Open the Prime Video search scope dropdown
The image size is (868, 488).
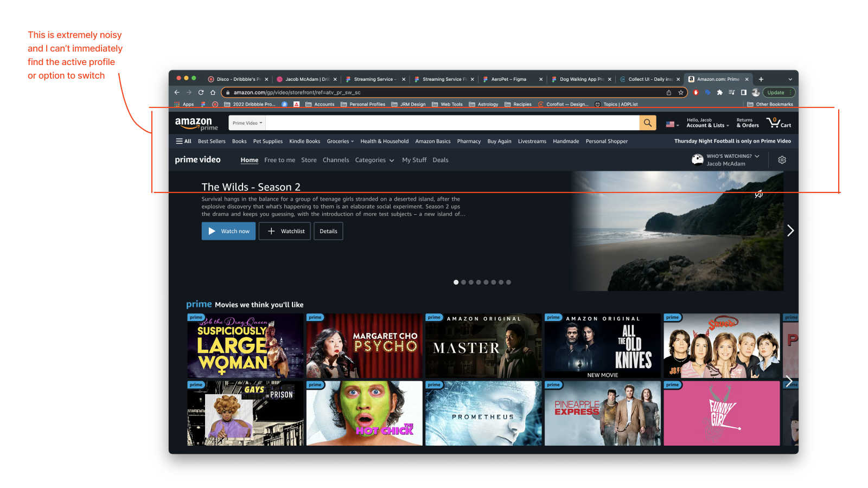click(x=246, y=123)
